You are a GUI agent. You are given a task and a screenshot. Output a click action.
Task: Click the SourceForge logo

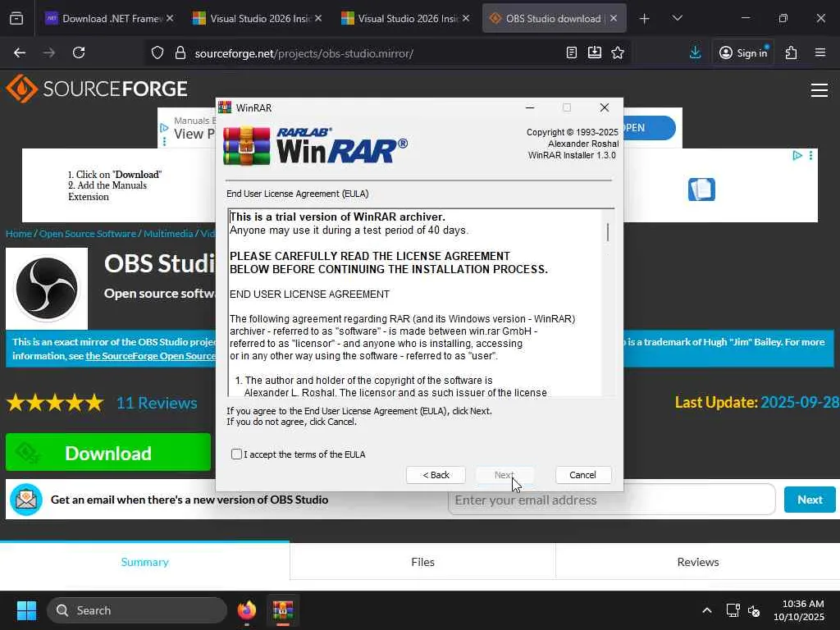point(97,89)
